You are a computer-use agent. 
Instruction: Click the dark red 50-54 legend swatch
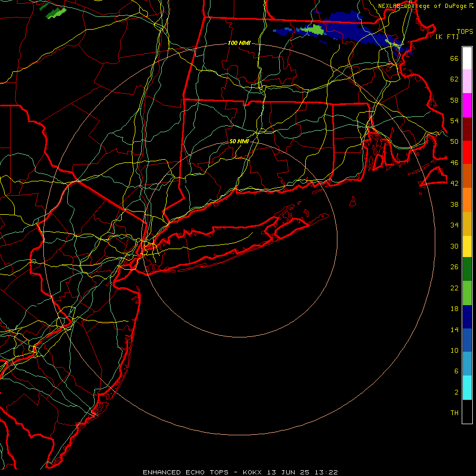coord(467,129)
